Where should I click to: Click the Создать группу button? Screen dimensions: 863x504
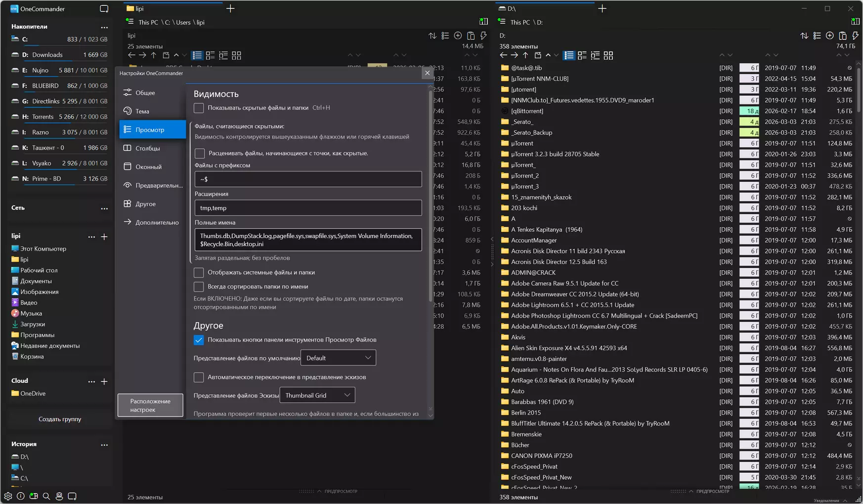60,419
